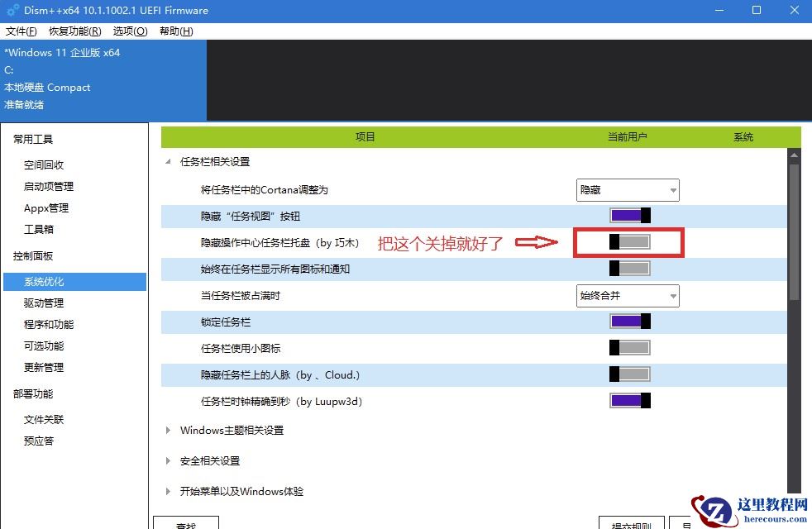Toggle the 隐藏"任务视图"按钮 switch
The width and height of the screenshot is (812, 529).
[630, 216]
